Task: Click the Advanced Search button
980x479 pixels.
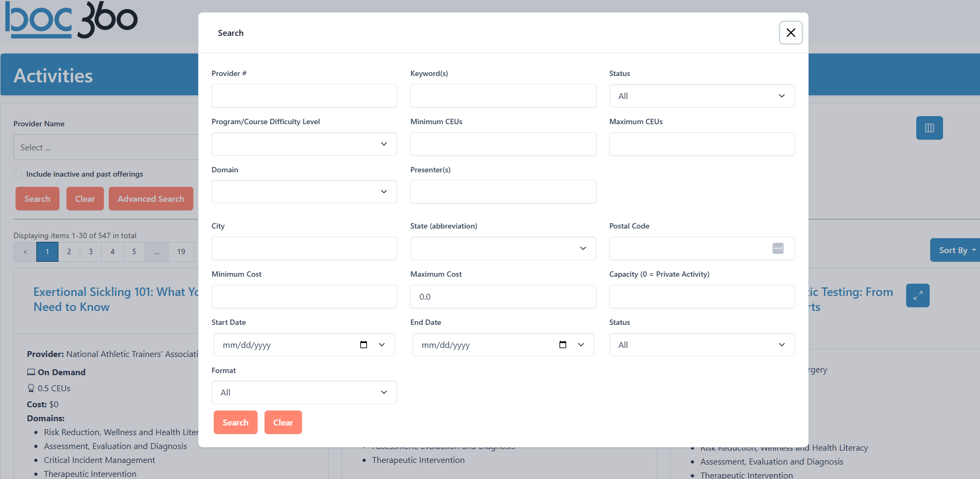Action: tap(151, 199)
